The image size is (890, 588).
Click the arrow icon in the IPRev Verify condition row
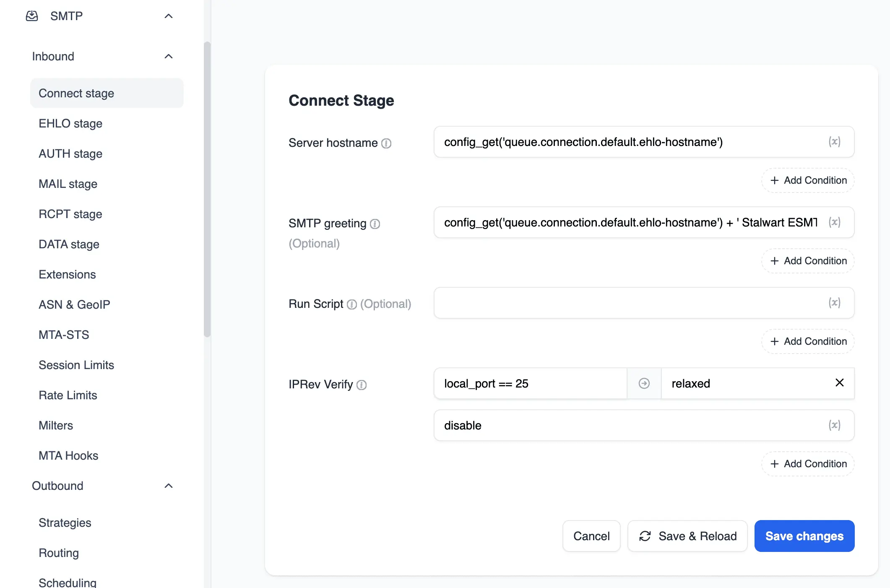(x=644, y=383)
